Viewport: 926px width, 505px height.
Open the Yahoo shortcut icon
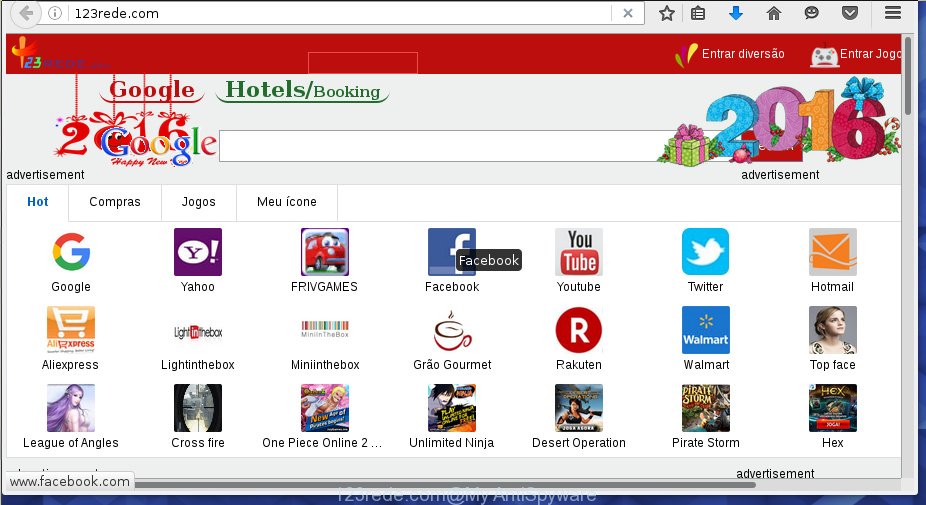[198, 252]
